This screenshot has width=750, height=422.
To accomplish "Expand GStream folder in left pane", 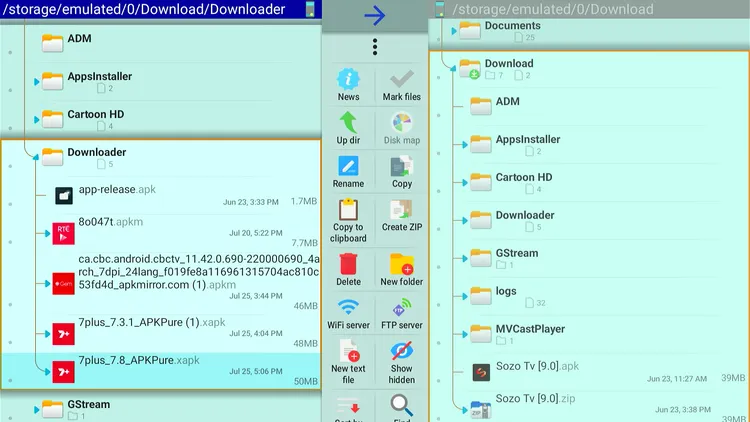I will 37,410.
